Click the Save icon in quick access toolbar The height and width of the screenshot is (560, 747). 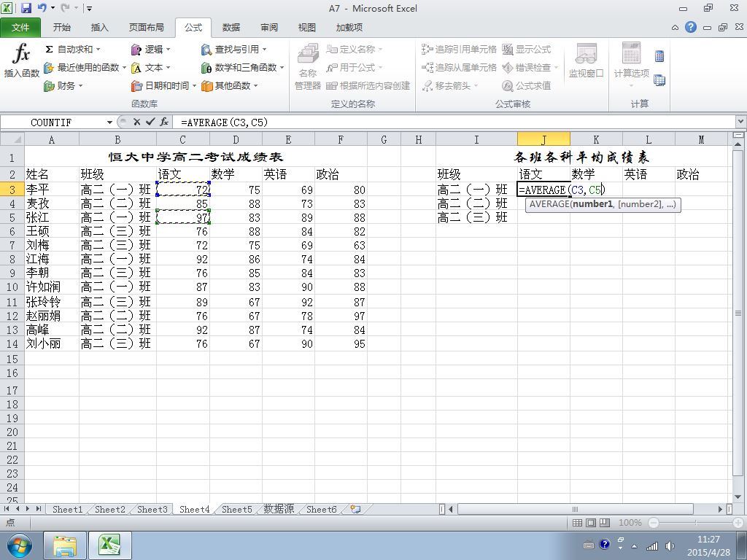tap(26, 8)
